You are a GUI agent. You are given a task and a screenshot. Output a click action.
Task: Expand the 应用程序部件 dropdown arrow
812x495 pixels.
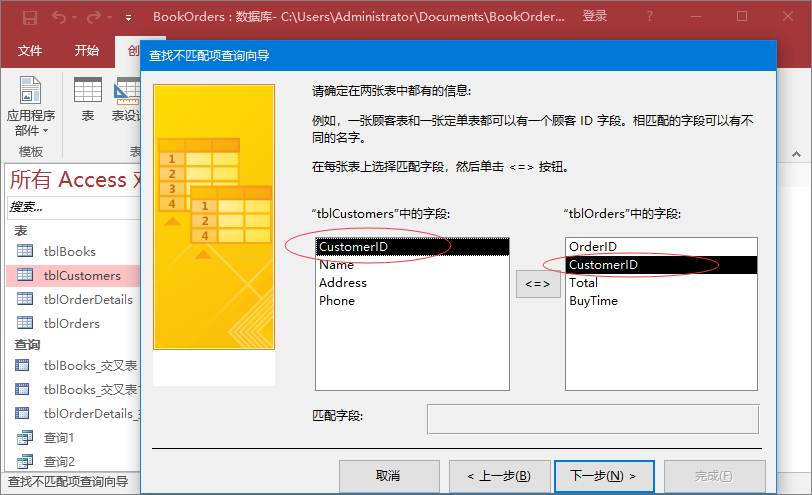[46, 132]
